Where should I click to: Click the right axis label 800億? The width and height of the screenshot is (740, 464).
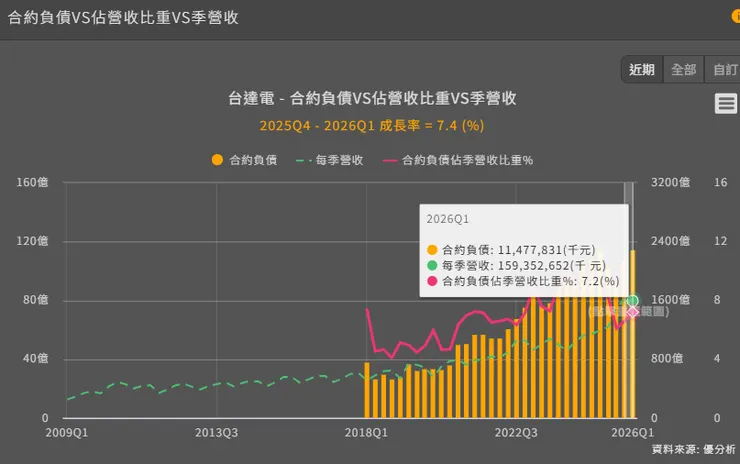click(667, 359)
